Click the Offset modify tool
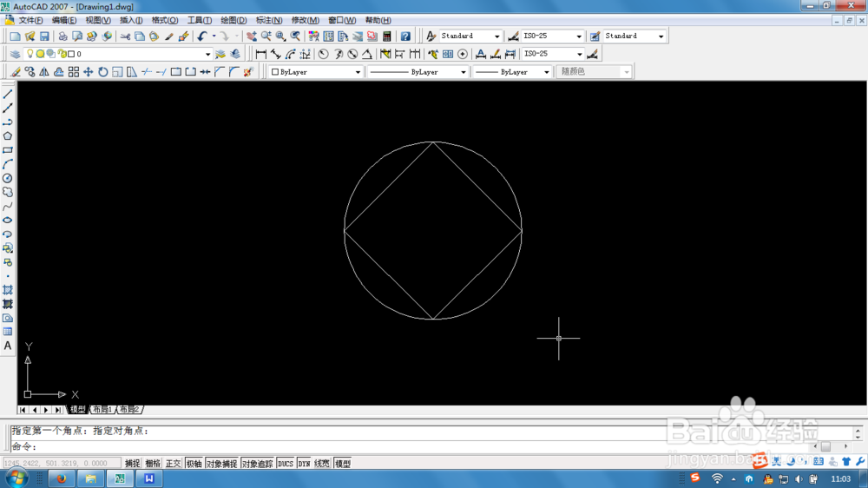This screenshot has height=488, width=868. coord(59,72)
